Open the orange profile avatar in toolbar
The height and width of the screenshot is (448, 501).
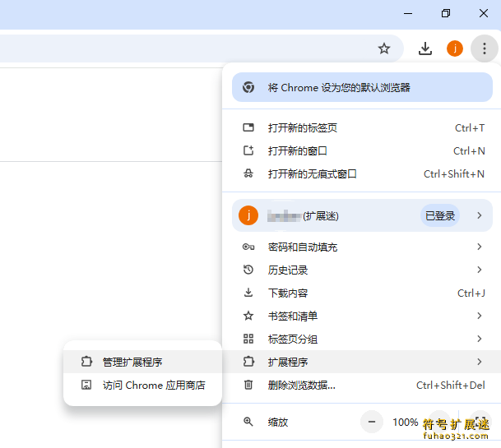click(454, 48)
